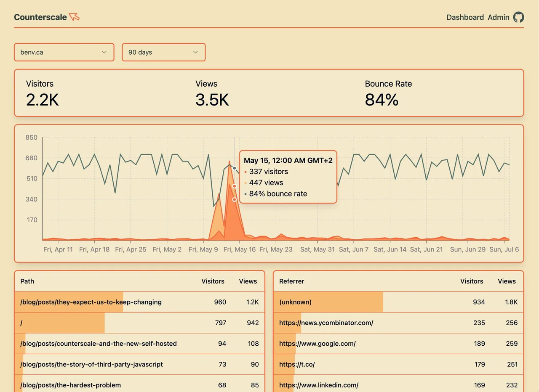The height and width of the screenshot is (392, 539).
Task: Click the Fri, May 16 axis label
Action: 240,249
